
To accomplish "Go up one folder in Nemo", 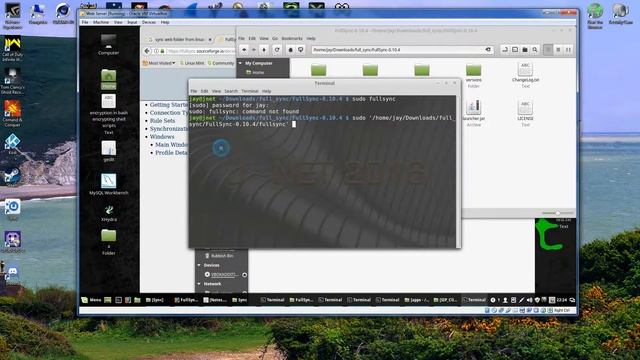I will 264,50.
